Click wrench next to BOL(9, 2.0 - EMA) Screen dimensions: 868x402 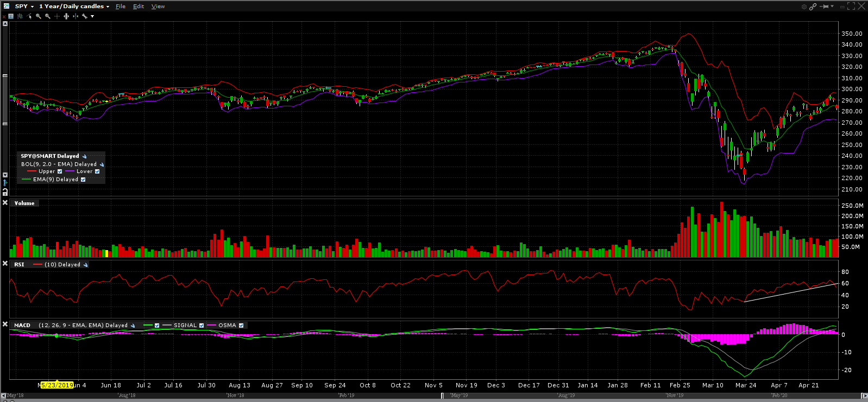click(102, 164)
